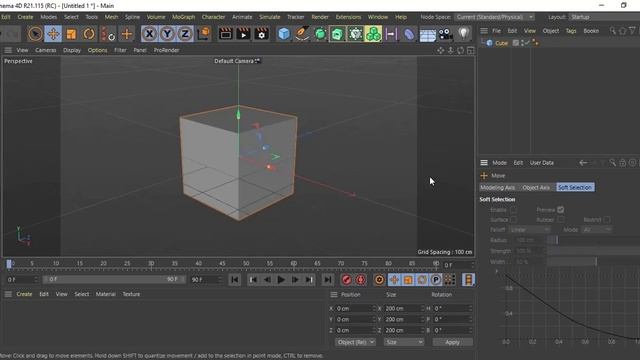
Task: Click the MoGraph Cloner icon
Action: point(373,34)
